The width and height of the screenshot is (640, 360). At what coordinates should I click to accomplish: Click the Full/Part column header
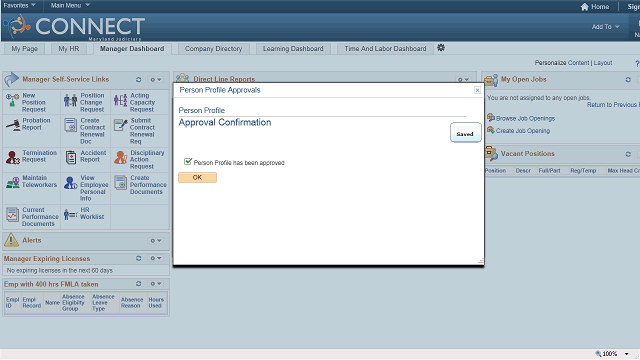549,171
